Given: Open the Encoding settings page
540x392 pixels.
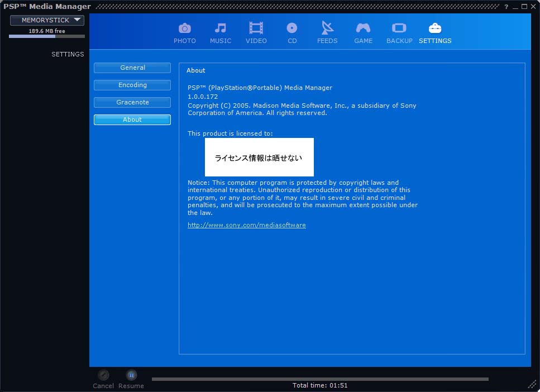Looking at the screenshot, I should [x=132, y=85].
